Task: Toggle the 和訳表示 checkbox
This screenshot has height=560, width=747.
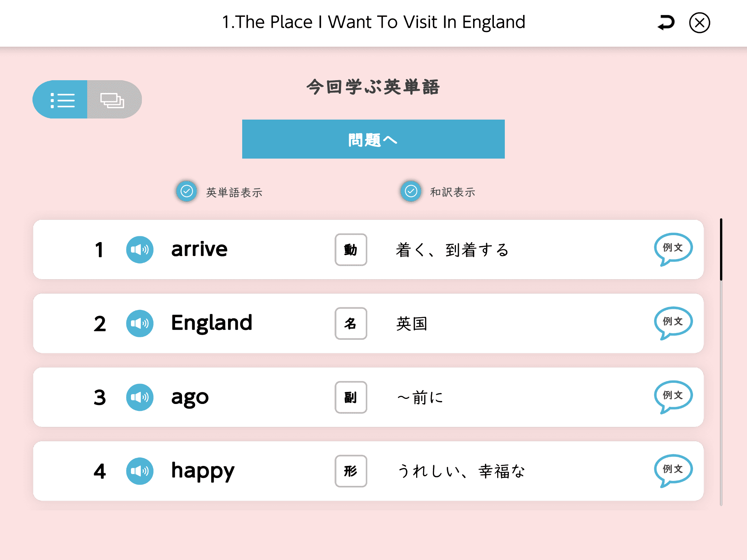Action: coord(411,191)
